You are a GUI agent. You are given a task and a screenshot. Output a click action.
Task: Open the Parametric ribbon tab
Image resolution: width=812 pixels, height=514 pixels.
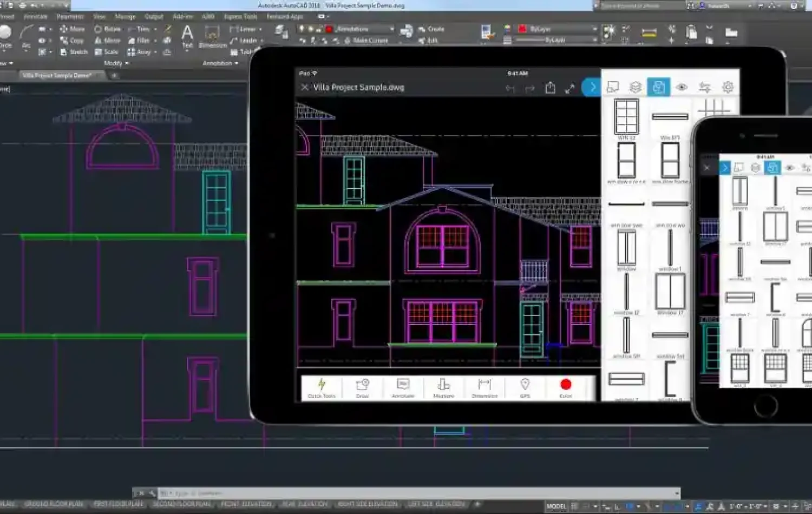(70, 17)
